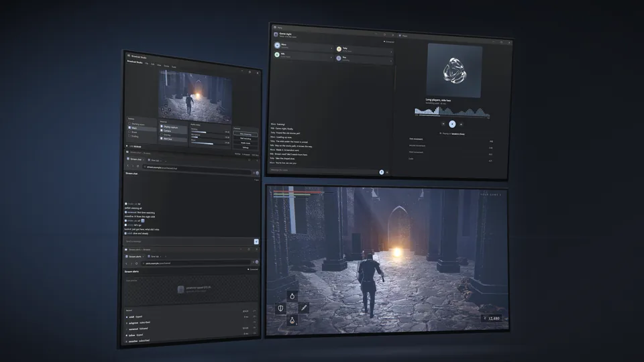Add a new tab in Stream alerts browser
Viewport: 644px width, 362px height.
[166, 257]
